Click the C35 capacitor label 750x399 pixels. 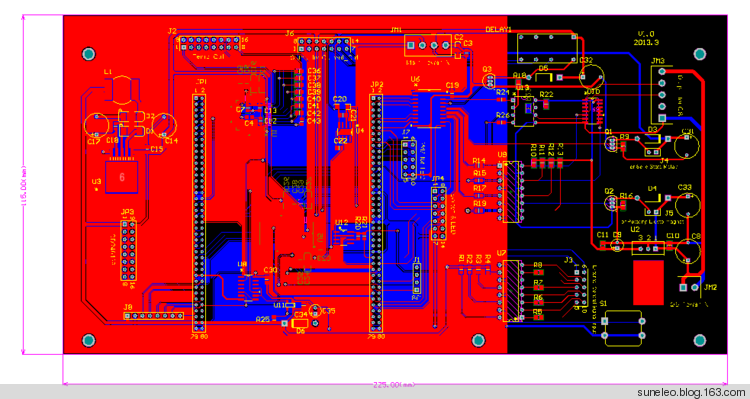click(x=328, y=310)
